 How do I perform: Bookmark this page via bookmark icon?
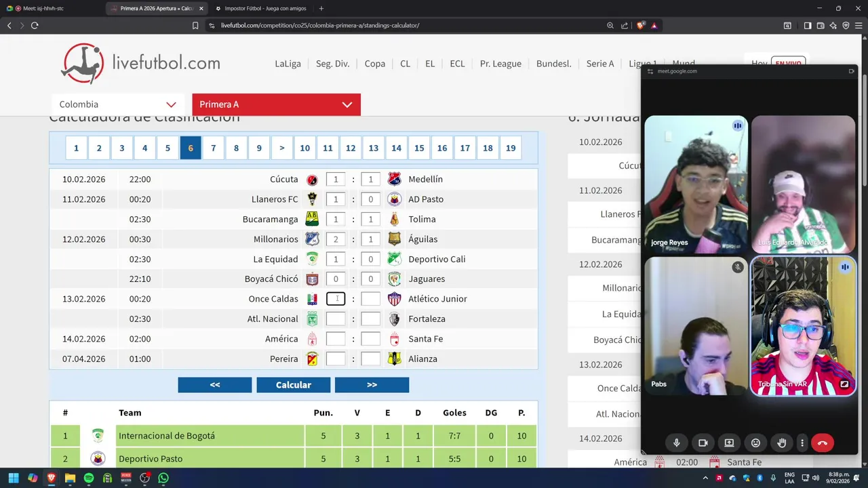pyautogui.click(x=195, y=26)
